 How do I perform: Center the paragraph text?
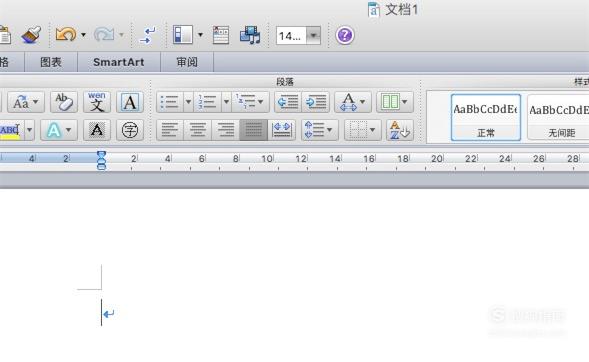[x=198, y=130]
